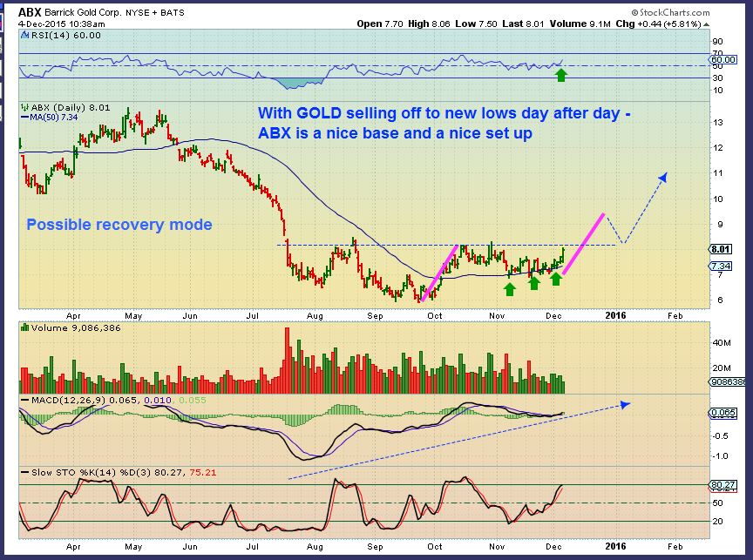Click the Dec label at the chart's bottom axis

click(553, 547)
